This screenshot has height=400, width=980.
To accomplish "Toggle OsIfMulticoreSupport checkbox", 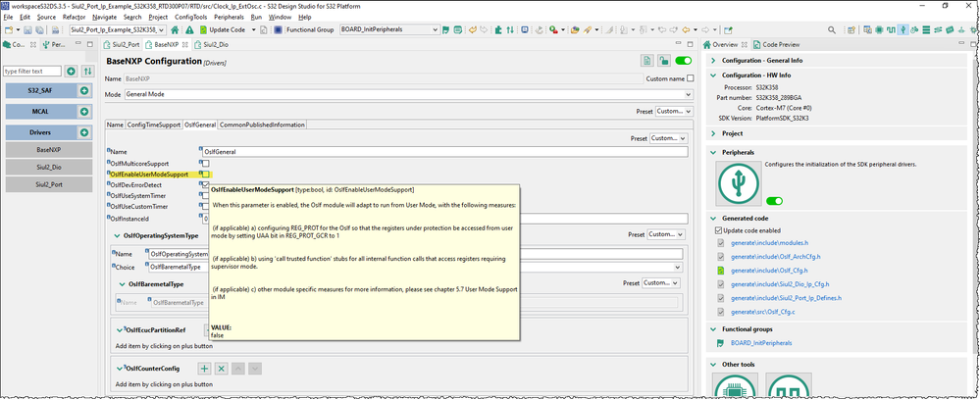I will coord(206,163).
